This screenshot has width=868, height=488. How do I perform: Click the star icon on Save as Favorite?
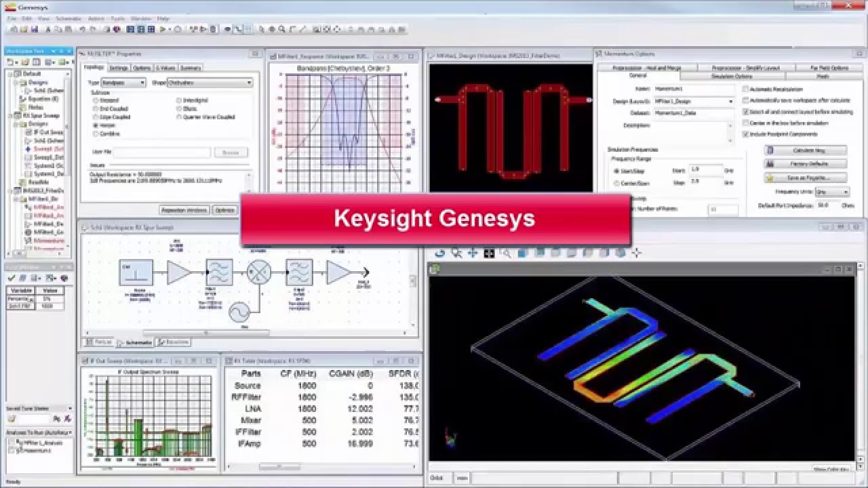770,178
